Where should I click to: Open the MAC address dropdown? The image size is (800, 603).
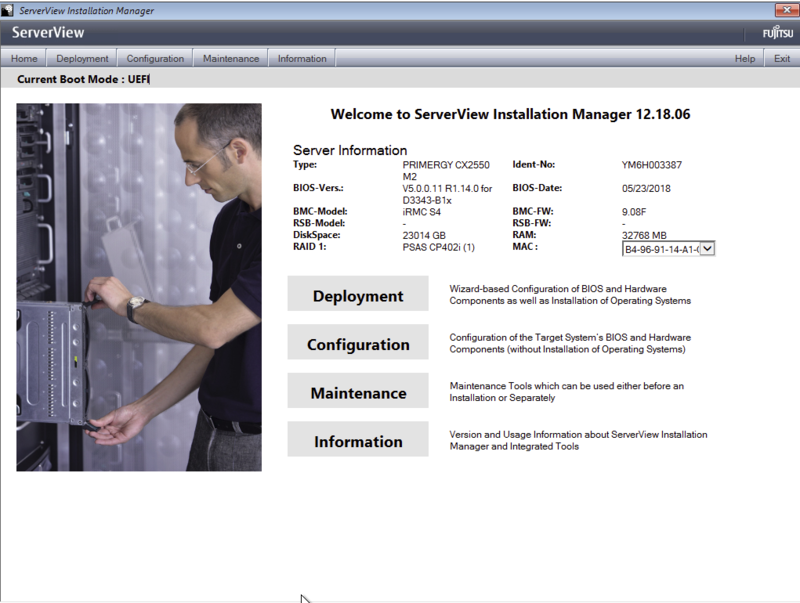pos(669,248)
